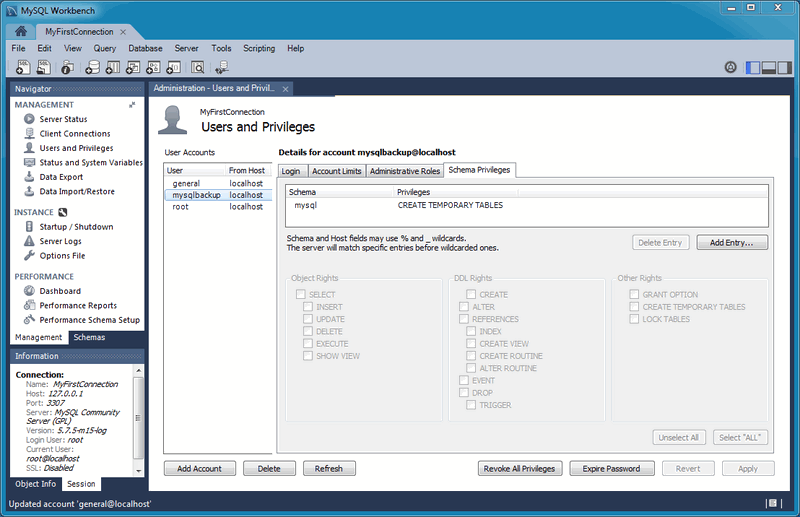Viewport: 800px width, 517px height.
Task: Open the performance Dashboard
Action: [60, 291]
